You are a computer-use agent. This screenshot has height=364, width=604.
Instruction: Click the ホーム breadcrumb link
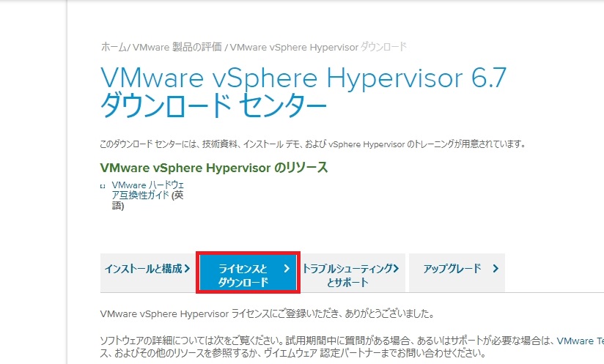coord(113,48)
